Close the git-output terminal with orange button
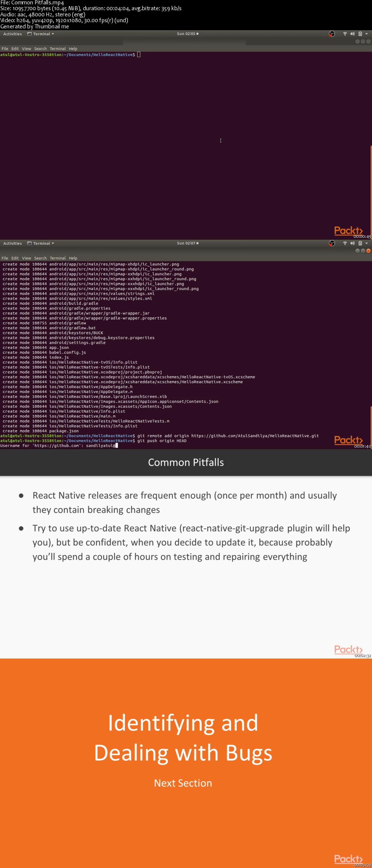 click(368, 251)
